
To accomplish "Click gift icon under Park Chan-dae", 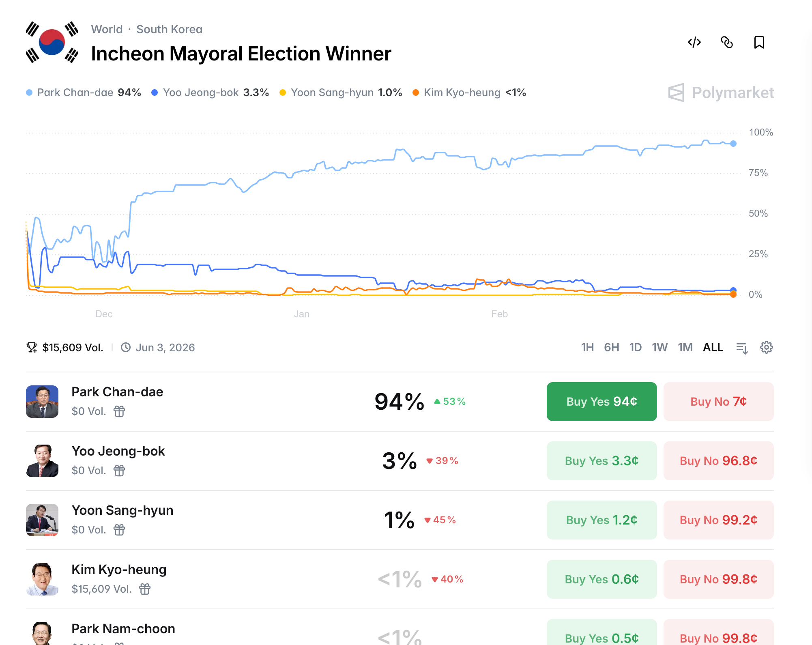I will (119, 411).
